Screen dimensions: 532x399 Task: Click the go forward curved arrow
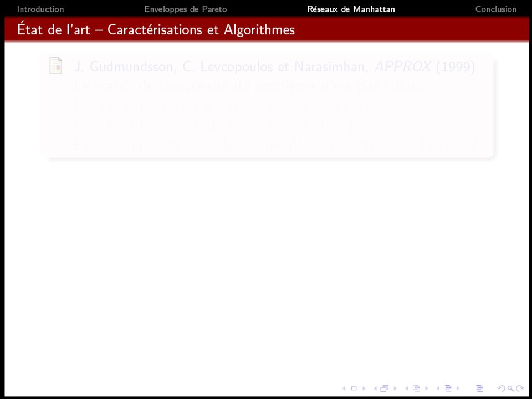(x=520, y=388)
